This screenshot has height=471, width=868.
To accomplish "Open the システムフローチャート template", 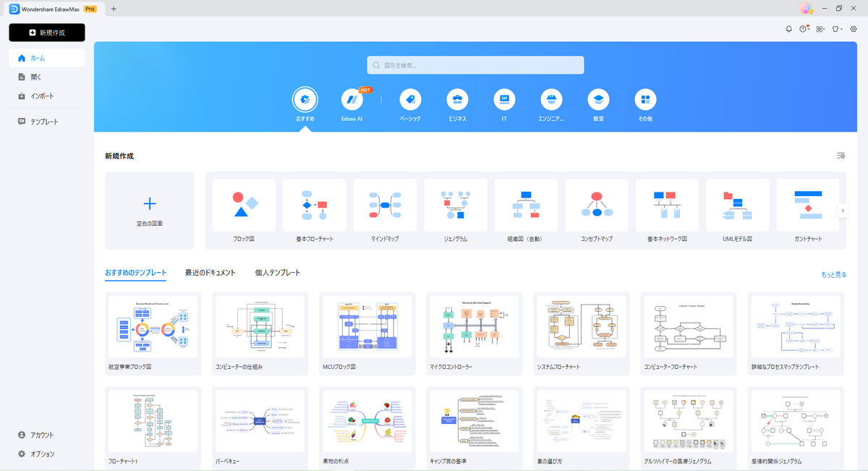I will (581, 334).
